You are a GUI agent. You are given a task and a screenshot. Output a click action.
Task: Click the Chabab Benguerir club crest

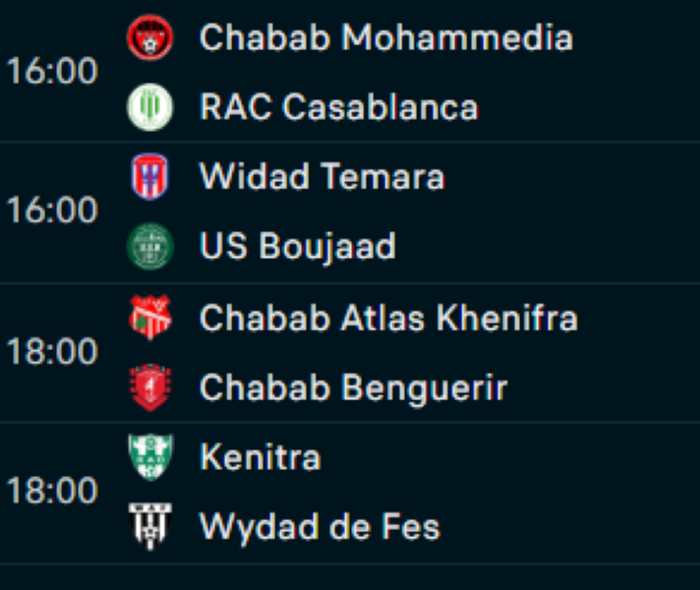point(150,387)
